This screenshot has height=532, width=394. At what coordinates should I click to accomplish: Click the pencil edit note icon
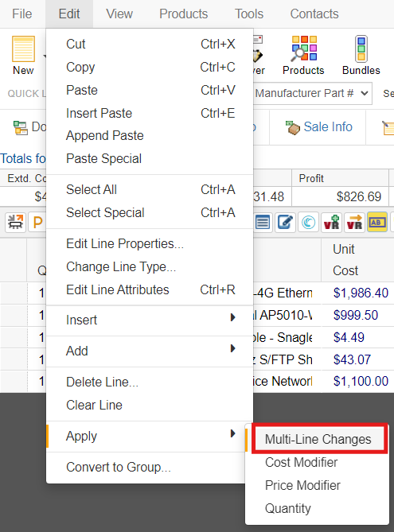coord(285,222)
